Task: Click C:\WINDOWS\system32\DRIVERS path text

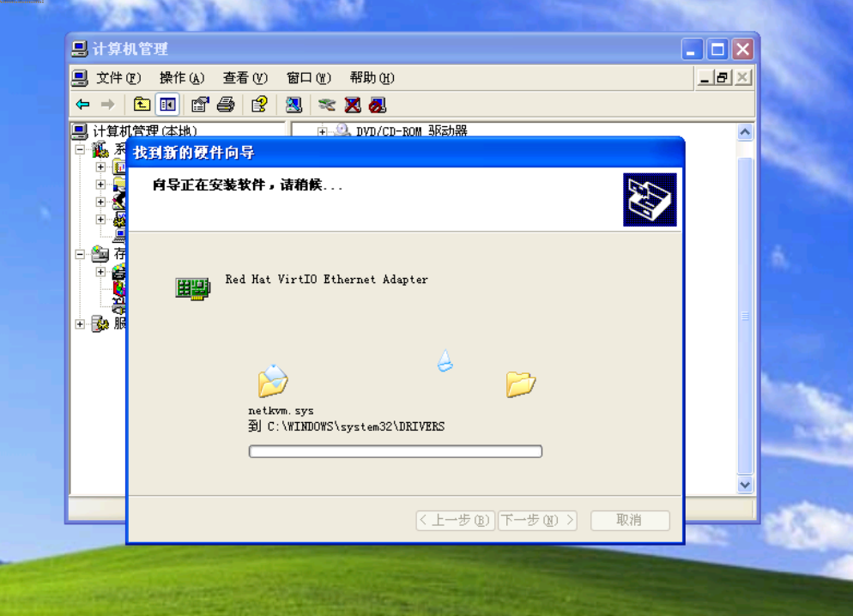Action: point(356,426)
